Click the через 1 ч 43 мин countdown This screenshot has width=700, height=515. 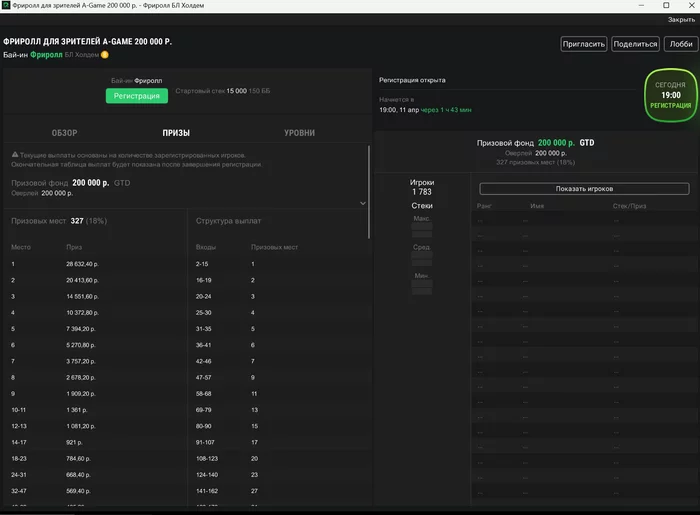coord(446,110)
